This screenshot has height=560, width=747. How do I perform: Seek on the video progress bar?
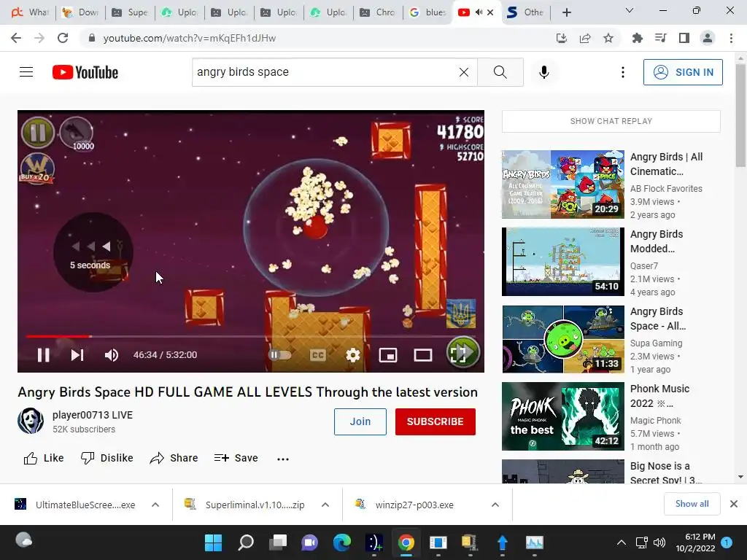pyautogui.click(x=251, y=336)
